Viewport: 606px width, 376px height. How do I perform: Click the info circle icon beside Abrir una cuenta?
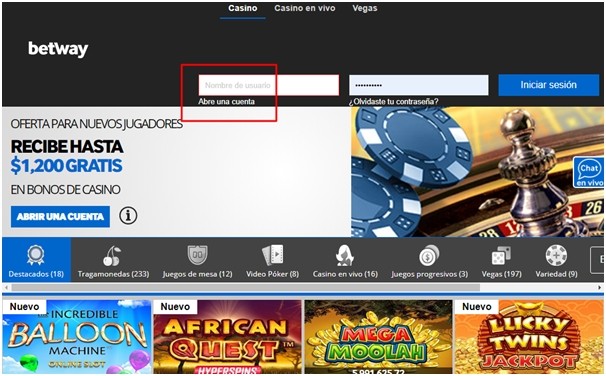pyautogui.click(x=128, y=216)
